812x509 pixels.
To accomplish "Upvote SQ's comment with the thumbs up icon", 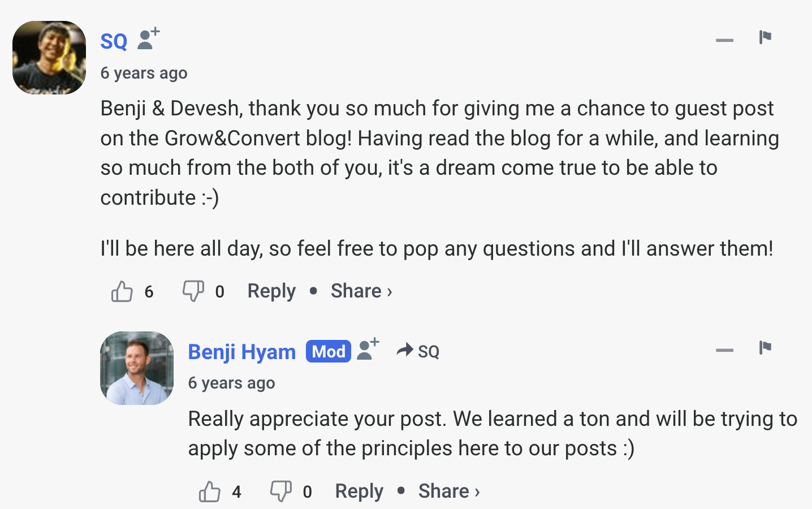I will [x=122, y=291].
